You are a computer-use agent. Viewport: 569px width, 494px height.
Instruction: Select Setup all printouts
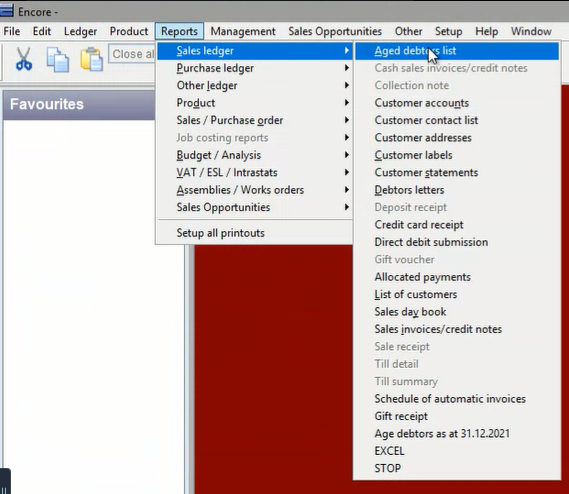coord(255,233)
